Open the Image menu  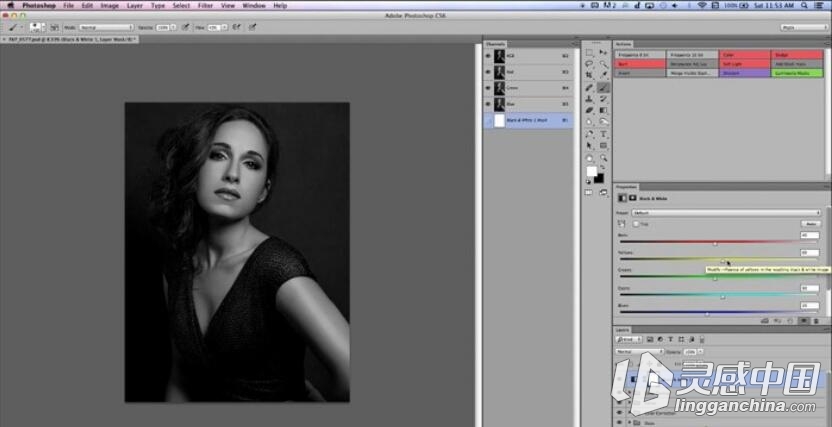pos(109,5)
